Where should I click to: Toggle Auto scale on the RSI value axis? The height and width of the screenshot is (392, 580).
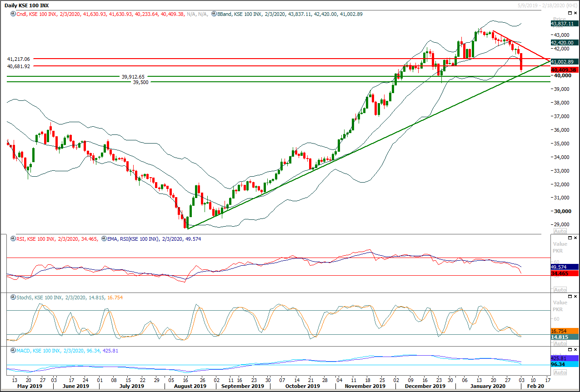tap(559, 289)
